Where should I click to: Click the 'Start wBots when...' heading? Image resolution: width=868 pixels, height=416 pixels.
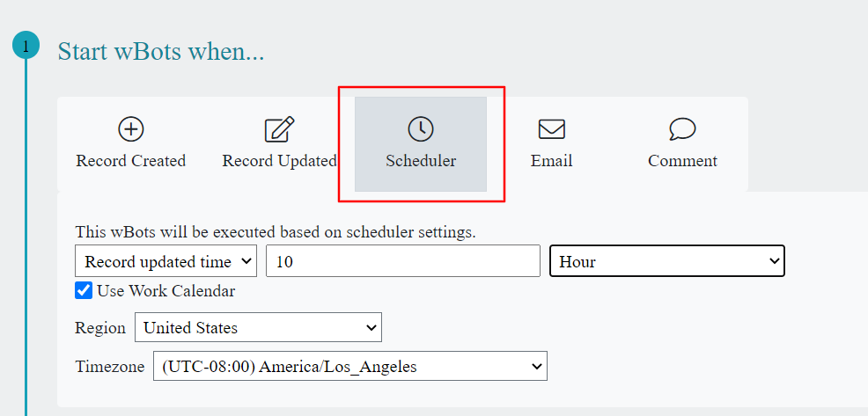click(x=161, y=51)
